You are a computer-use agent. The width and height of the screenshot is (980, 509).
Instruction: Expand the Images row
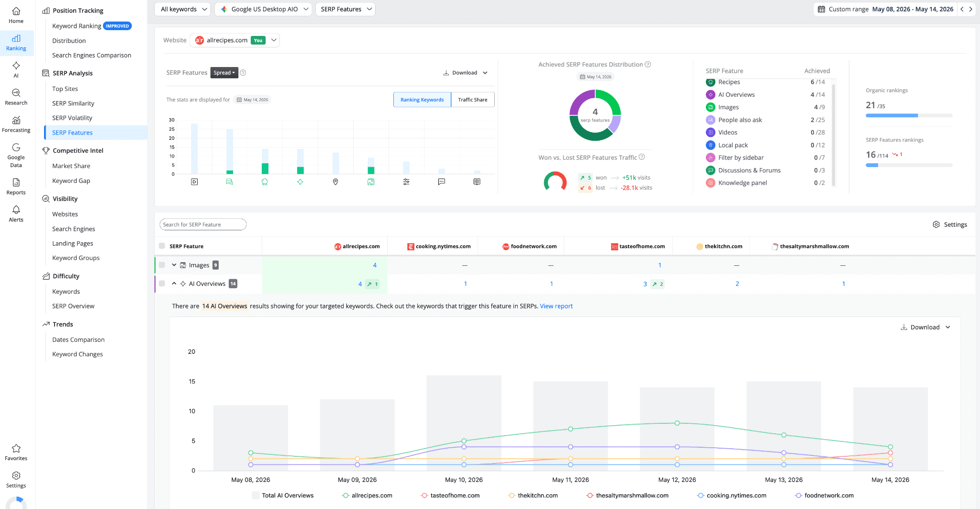point(174,265)
